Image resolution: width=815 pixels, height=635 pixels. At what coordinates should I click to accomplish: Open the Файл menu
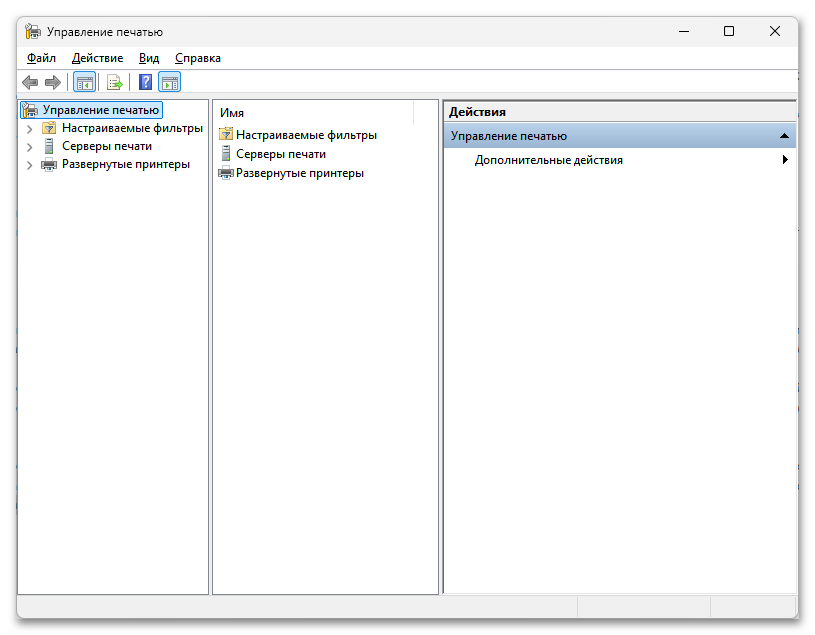click(41, 58)
